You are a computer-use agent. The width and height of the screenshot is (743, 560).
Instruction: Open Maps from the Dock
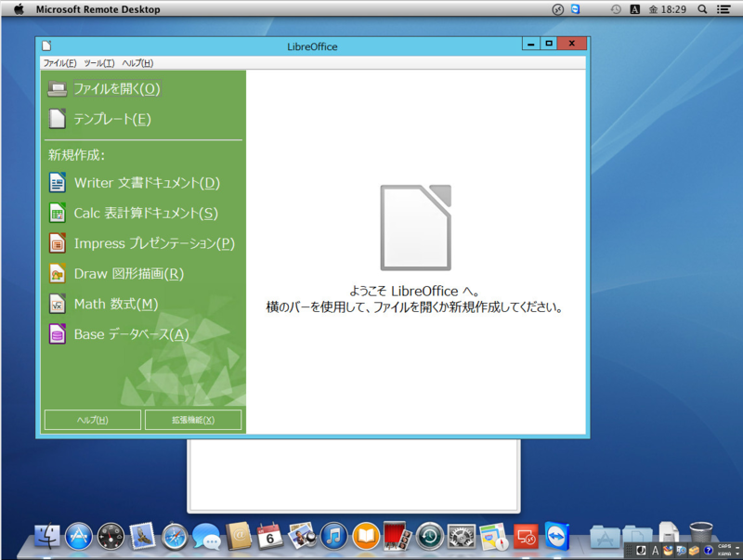click(493, 536)
